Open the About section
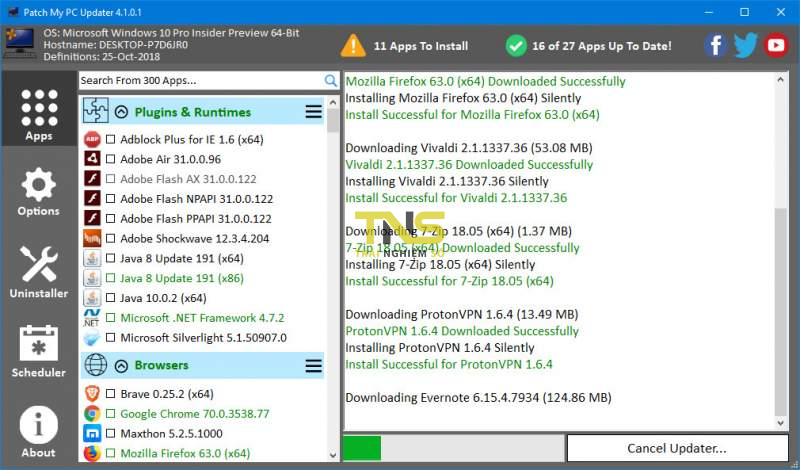Viewport: 800px width, 470px height. pyautogui.click(x=39, y=431)
